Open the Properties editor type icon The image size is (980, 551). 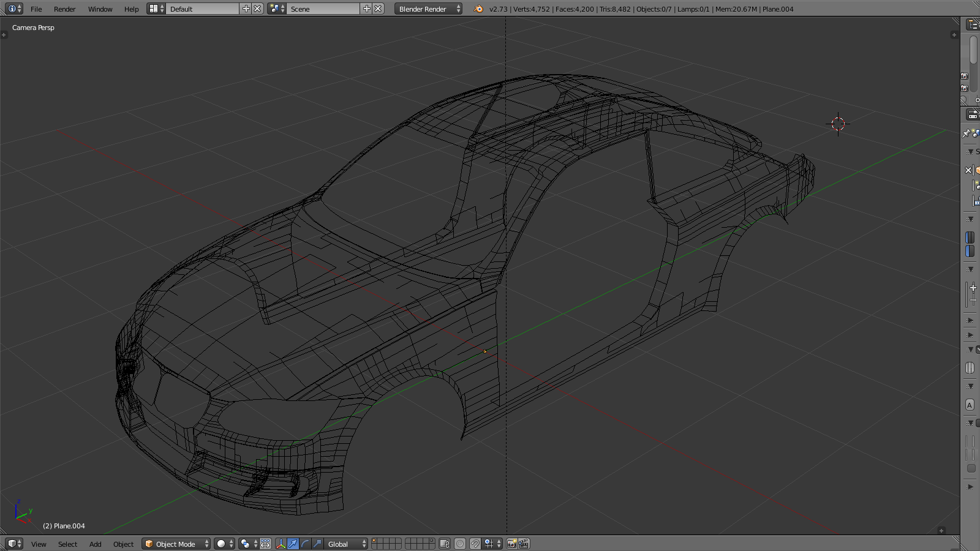tap(973, 114)
